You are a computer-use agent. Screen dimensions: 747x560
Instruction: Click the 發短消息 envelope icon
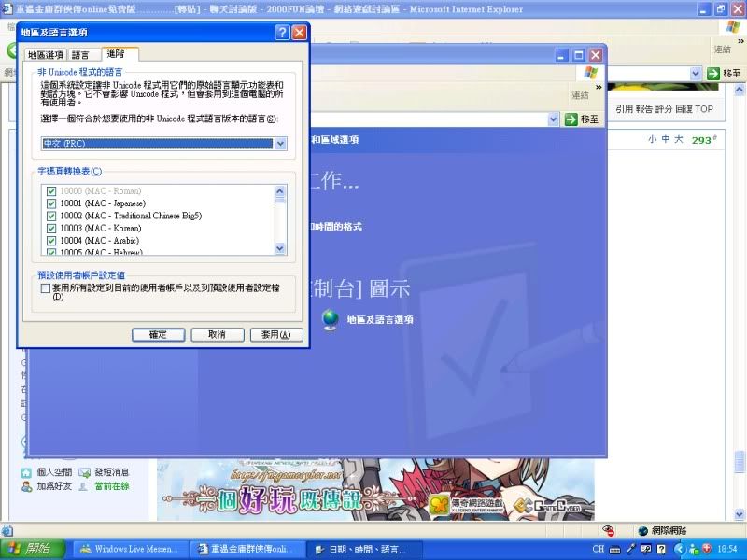click(x=86, y=472)
